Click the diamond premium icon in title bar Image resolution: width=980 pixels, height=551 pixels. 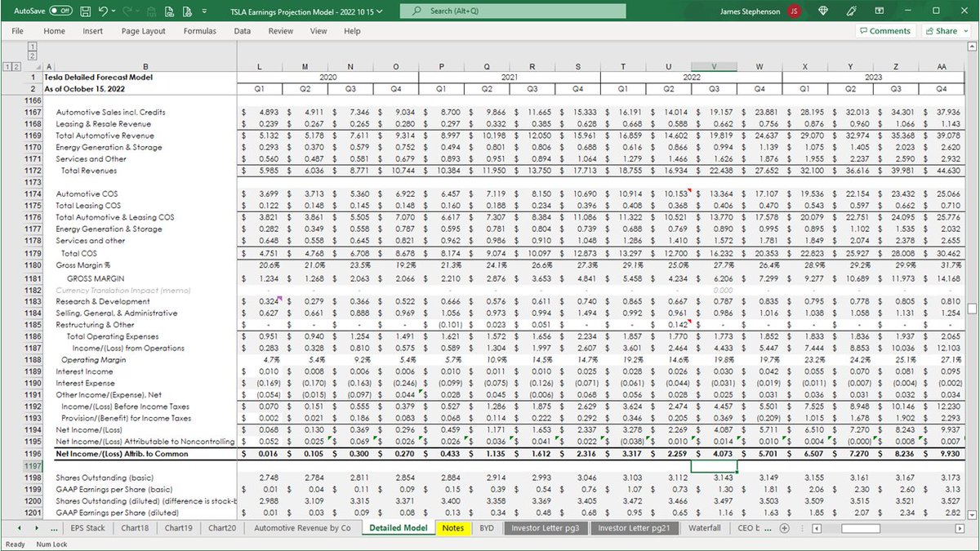click(823, 11)
